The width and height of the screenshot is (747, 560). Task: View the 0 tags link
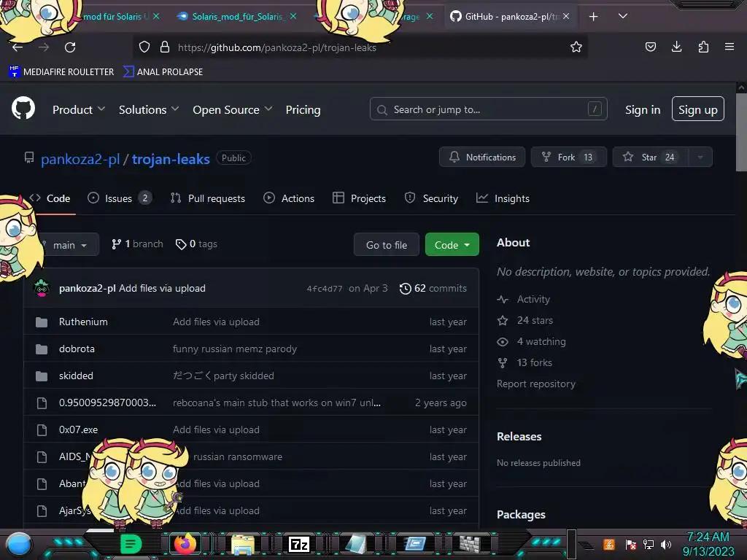196,244
